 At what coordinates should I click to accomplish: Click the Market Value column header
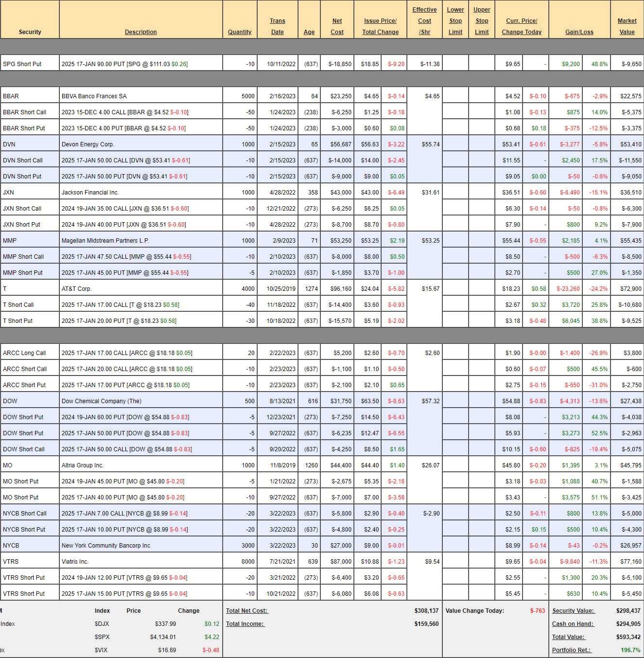coord(627,26)
